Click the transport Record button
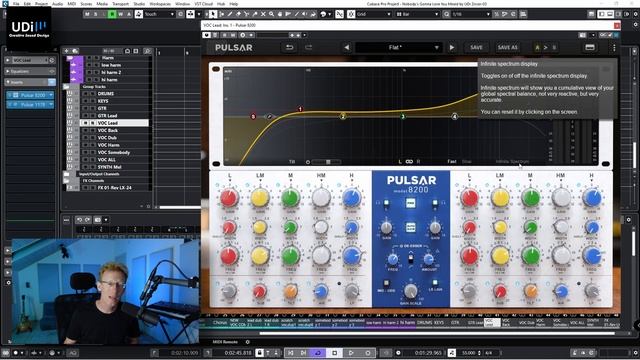Viewport: 640px width, 360px height. tap(368, 353)
